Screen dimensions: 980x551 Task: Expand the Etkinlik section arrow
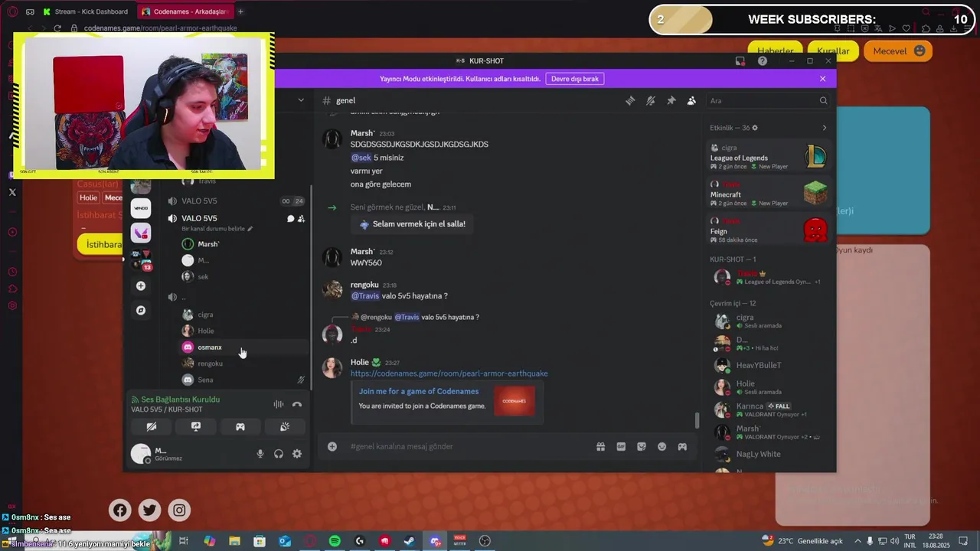825,128
